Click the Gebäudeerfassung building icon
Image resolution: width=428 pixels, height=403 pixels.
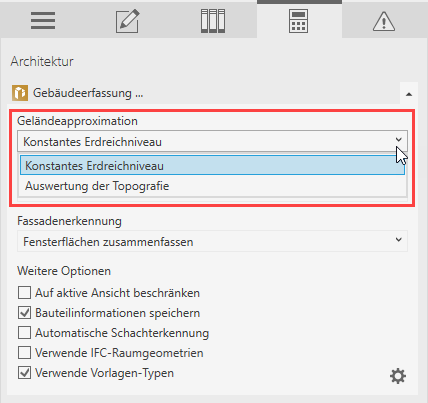(x=20, y=93)
